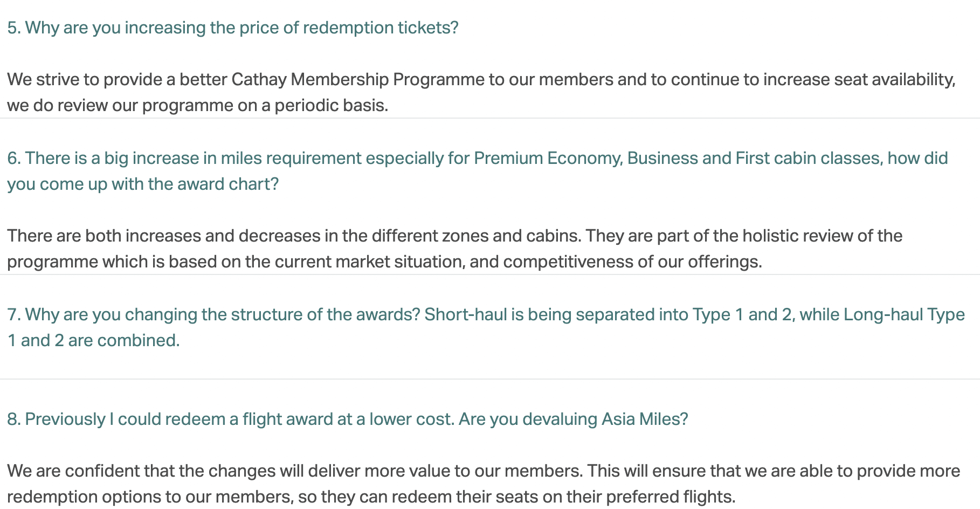Click "1 and 2 are combined." line
The height and width of the screenshot is (509, 980).
(93, 340)
